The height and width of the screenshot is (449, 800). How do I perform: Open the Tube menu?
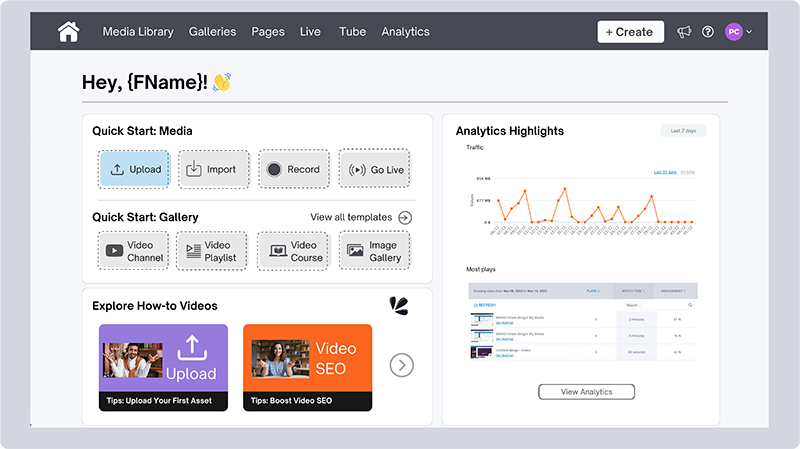coord(353,32)
